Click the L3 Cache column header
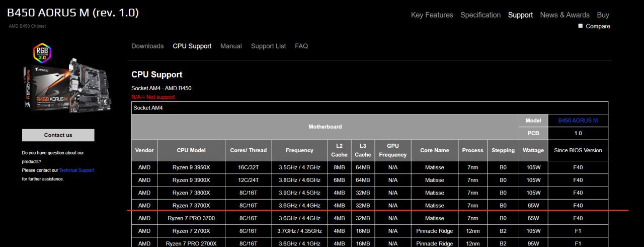 [x=363, y=150]
